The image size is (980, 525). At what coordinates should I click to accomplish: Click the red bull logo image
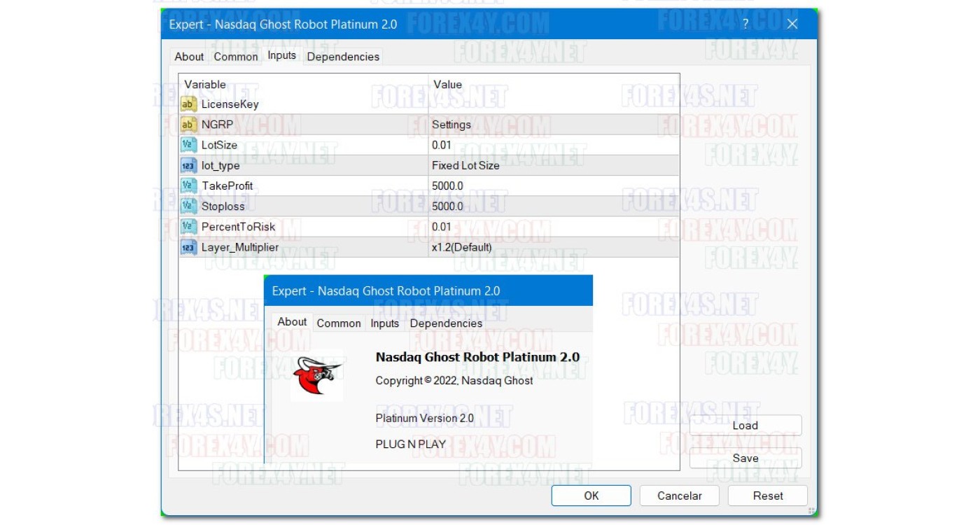pos(317,376)
